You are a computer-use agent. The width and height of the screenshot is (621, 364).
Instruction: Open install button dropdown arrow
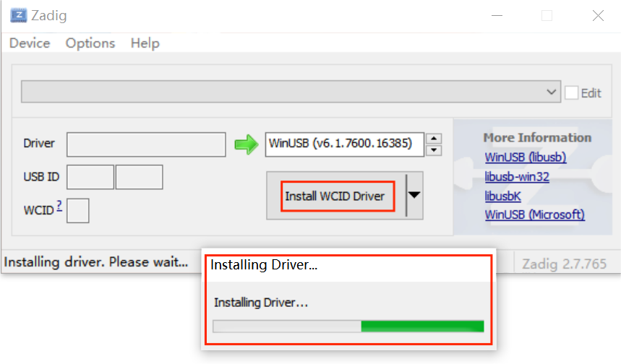click(414, 195)
